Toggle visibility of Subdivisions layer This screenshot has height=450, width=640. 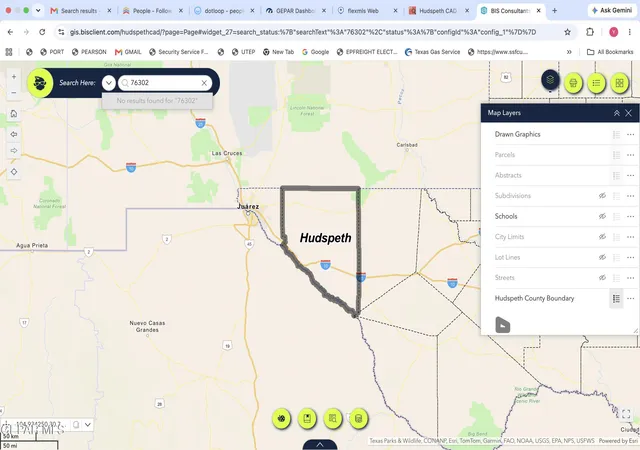coord(602,196)
